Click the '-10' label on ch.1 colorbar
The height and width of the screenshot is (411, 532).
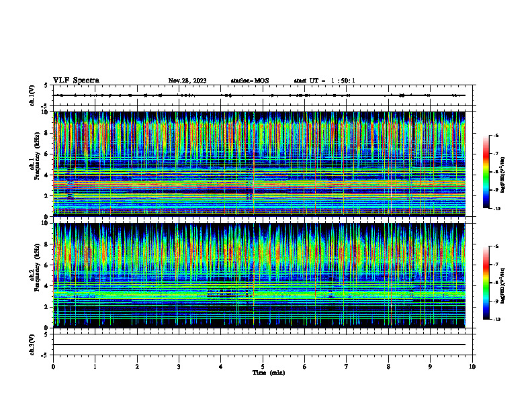click(496, 208)
